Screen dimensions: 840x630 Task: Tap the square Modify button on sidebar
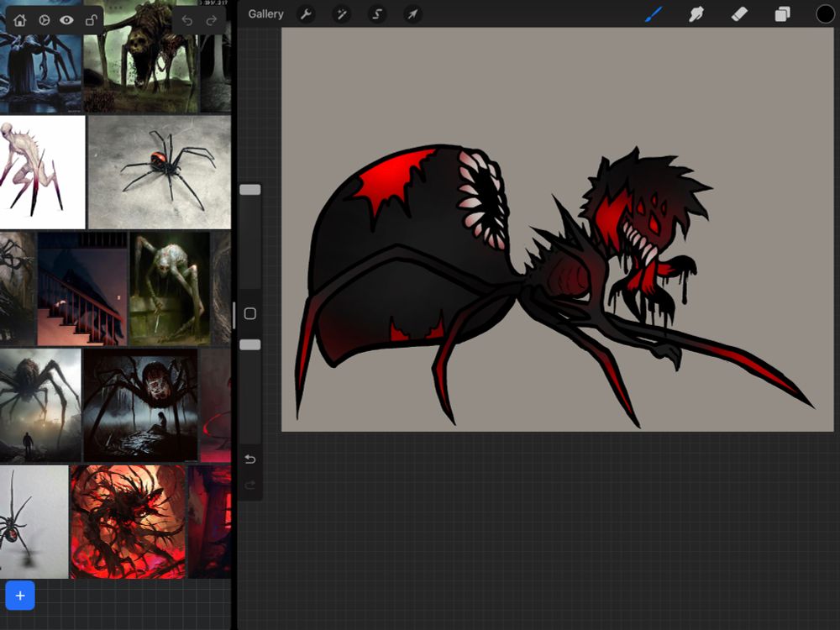click(249, 313)
